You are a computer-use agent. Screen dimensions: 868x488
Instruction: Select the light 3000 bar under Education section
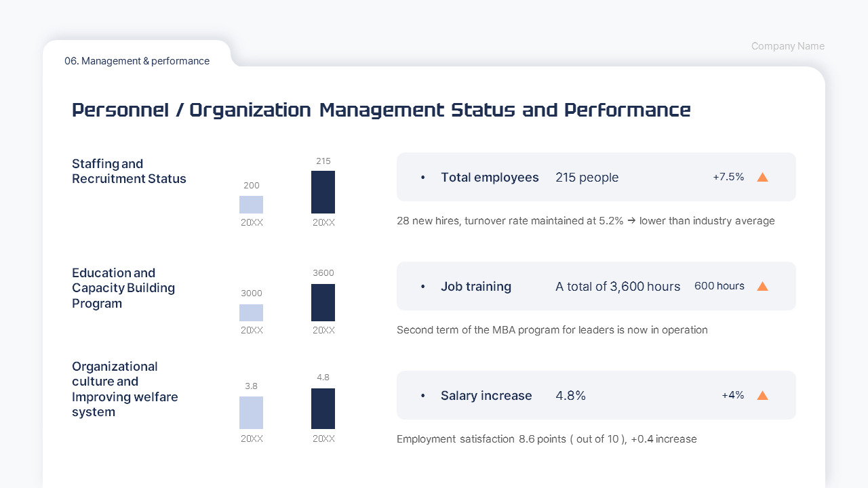251,313
